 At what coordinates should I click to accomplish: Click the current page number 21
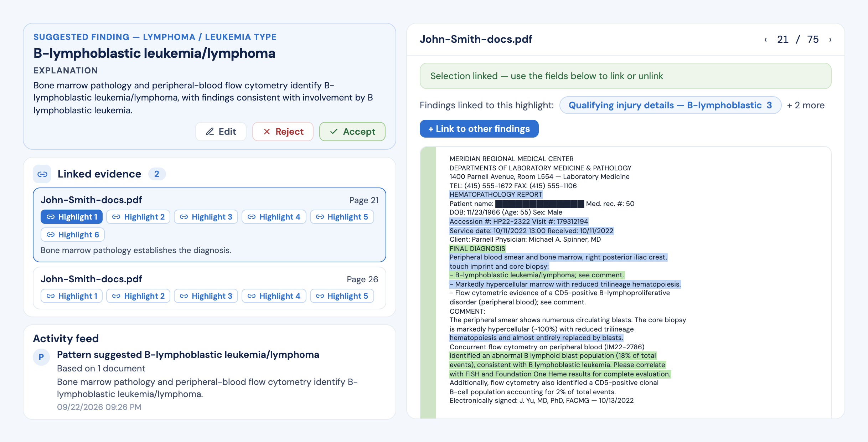coord(782,39)
